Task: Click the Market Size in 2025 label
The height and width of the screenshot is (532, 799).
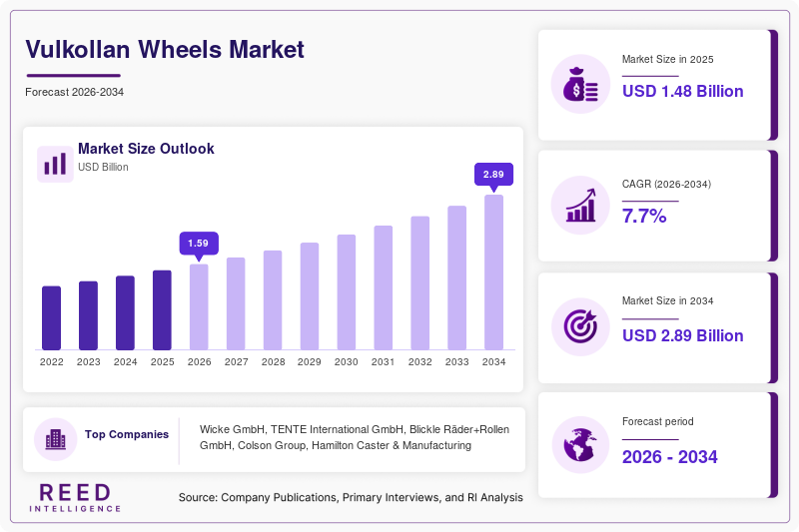Action: click(667, 60)
